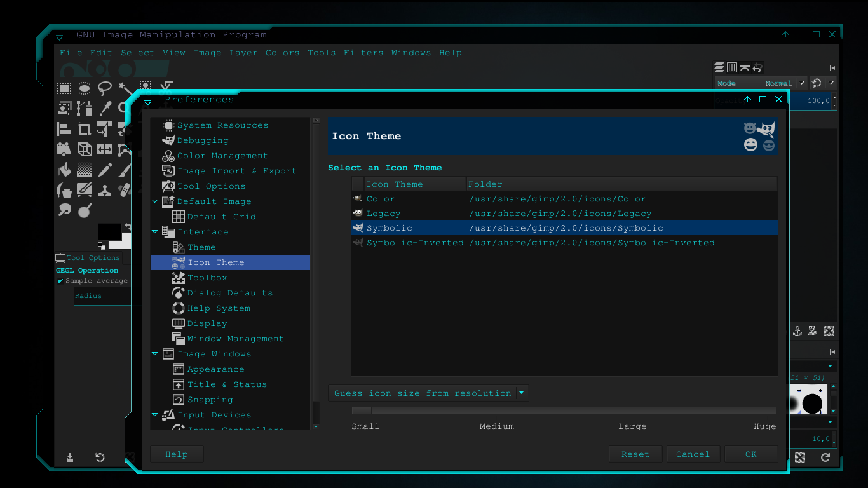Open the layer Mode dropdown
Image resolution: width=868 pixels, height=488 pixels.
[761, 83]
